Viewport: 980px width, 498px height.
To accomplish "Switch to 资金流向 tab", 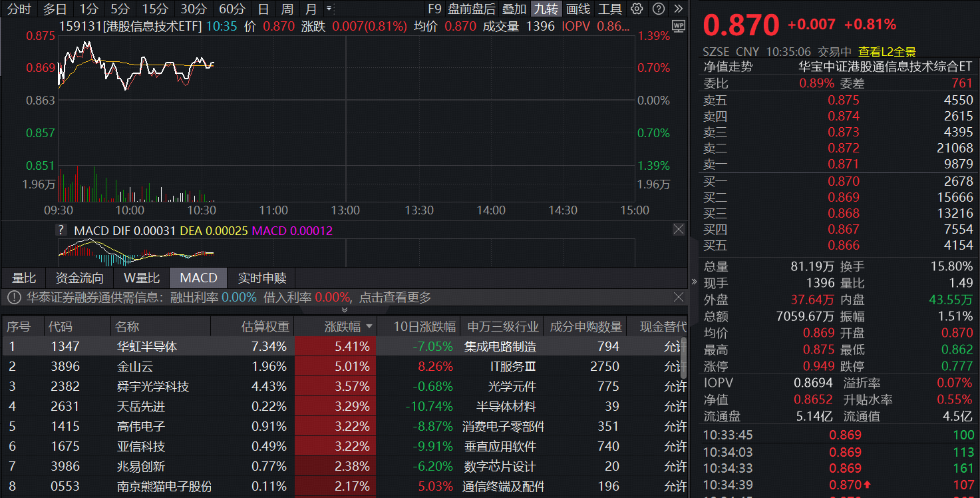I will 80,278.
